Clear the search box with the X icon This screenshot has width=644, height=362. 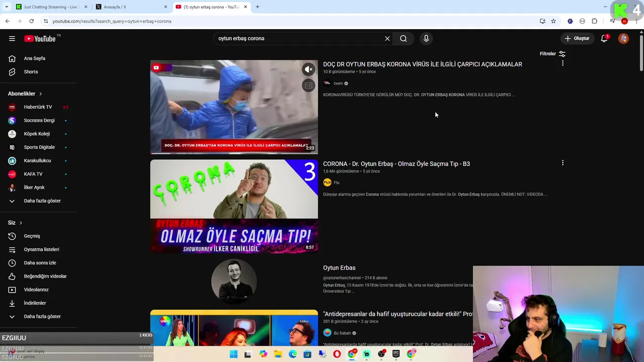point(387,39)
